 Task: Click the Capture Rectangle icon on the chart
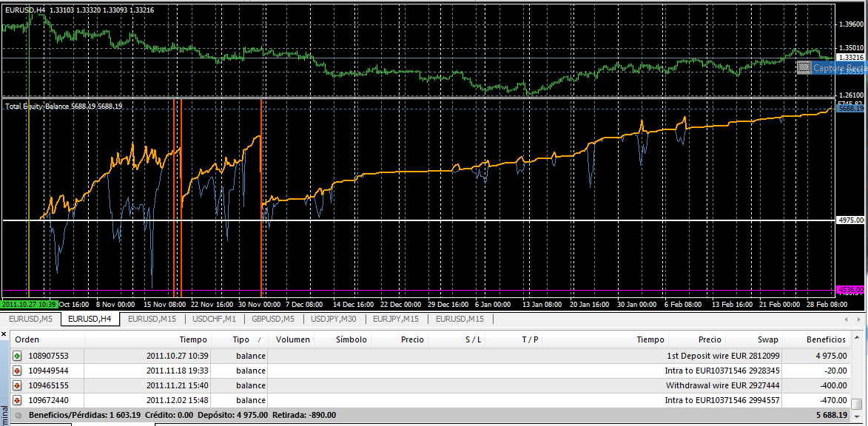point(804,68)
